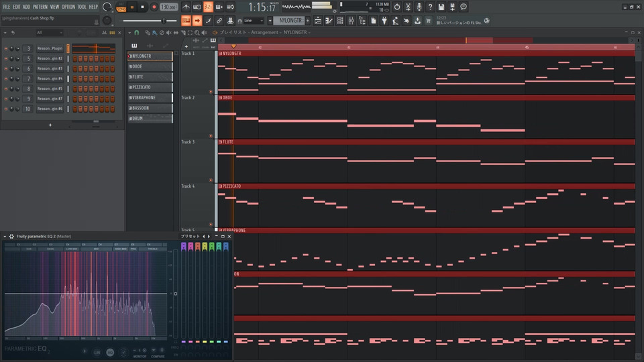
Task: Click the question mark help icon
Action: coord(430,7)
